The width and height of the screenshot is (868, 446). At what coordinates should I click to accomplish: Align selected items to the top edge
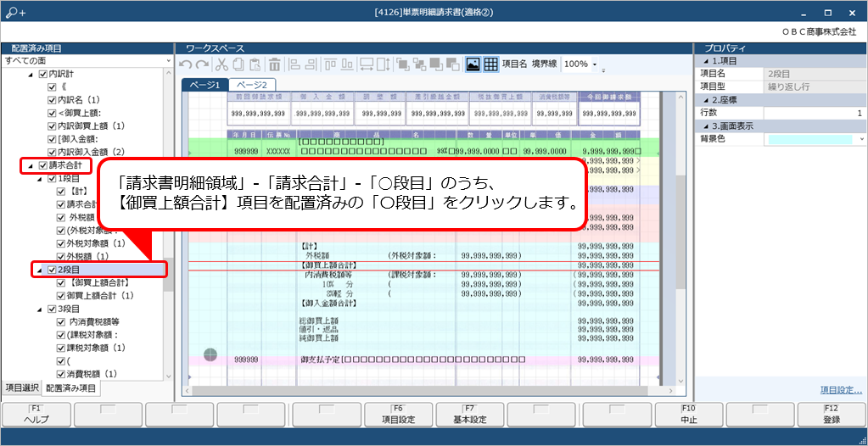(331, 64)
